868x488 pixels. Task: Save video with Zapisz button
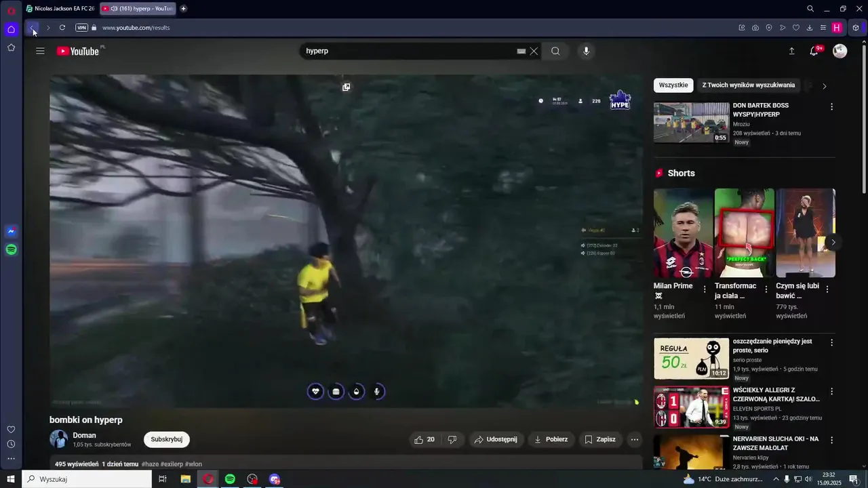point(600,439)
